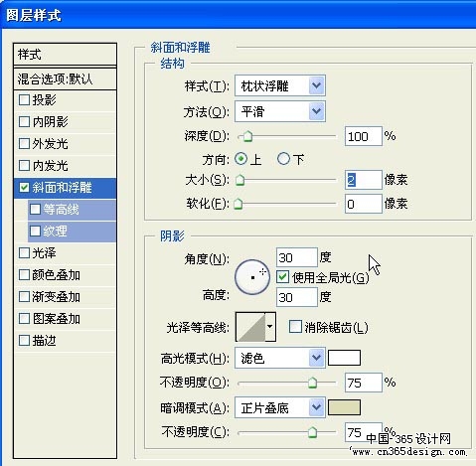Open the 暗调模式 正片叠底 dropdown
This screenshot has width=476, height=466.
coord(280,407)
